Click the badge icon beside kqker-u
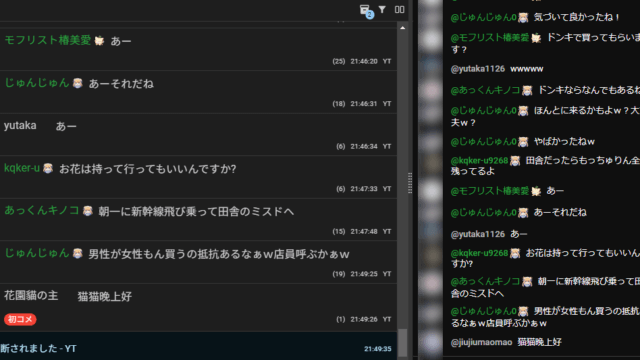This screenshot has height=360, width=640. coord(48,168)
